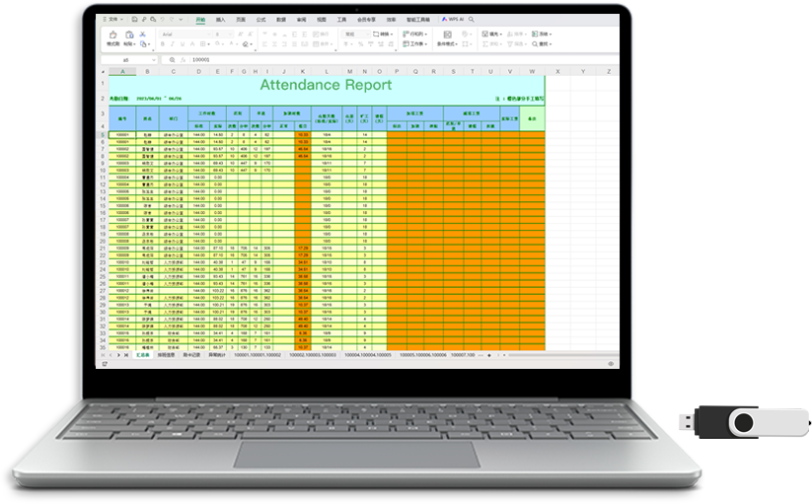Viewport: 812px width, 504px height.
Task: Click the Cut scissors icon
Action: click(142, 35)
